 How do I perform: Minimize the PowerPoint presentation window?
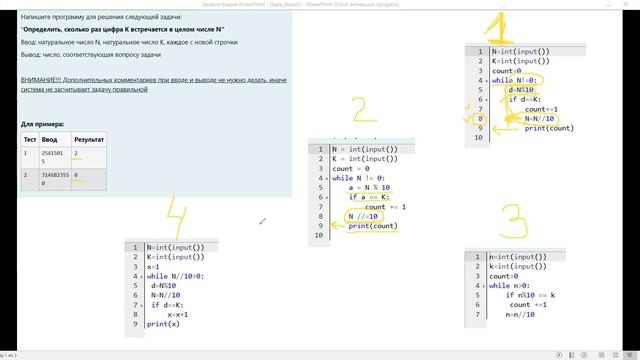pyautogui.click(x=609, y=4)
